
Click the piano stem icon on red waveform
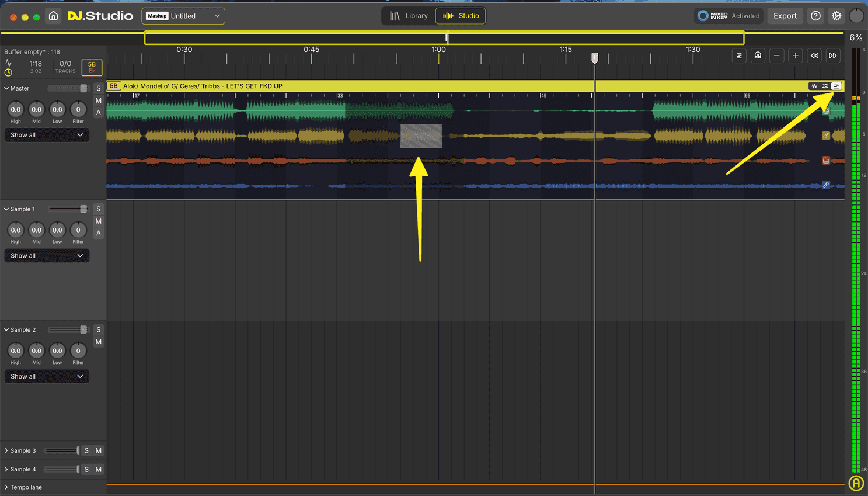tap(825, 160)
